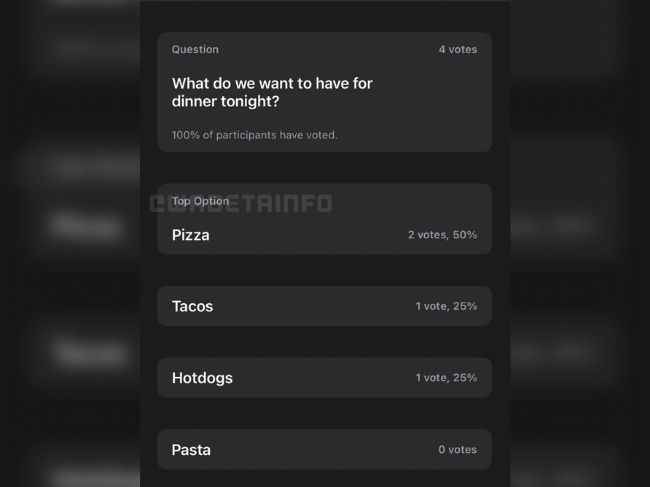Image resolution: width=650 pixels, height=487 pixels.
Task: Click empty space in the Tacos row
Action: pos(314,306)
